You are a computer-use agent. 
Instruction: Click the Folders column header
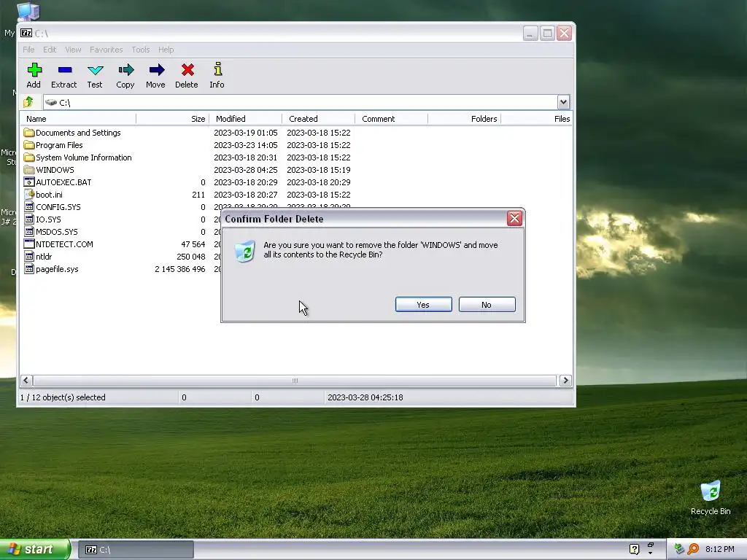tap(465, 119)
